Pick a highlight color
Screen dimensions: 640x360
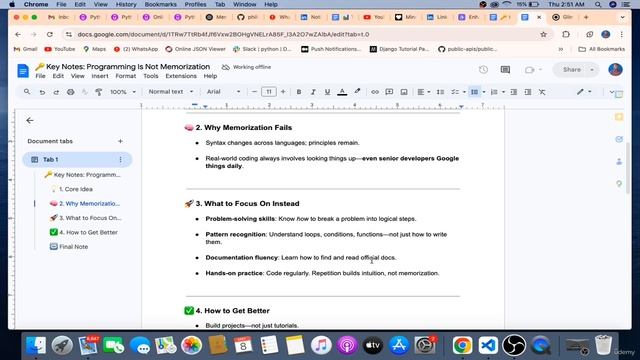(357, 92)
